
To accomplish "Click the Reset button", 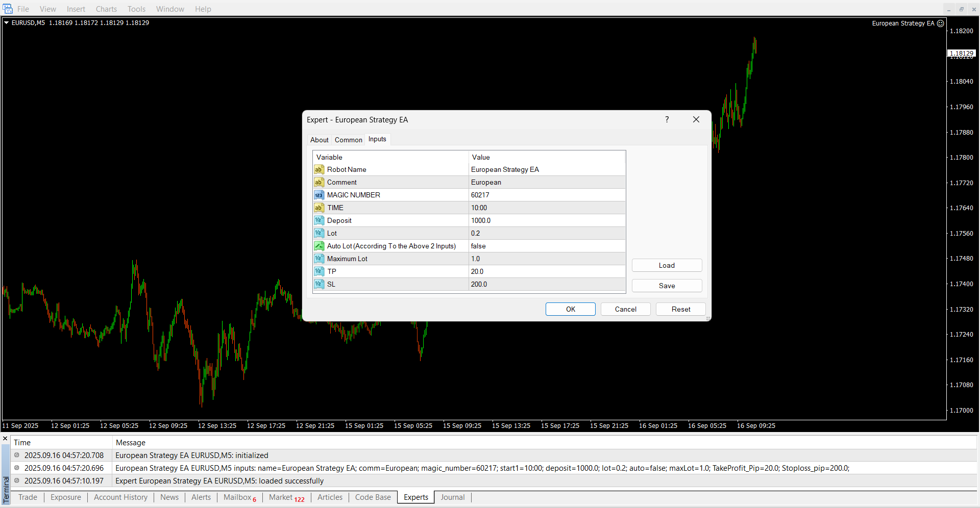I will tap(680, 309).
